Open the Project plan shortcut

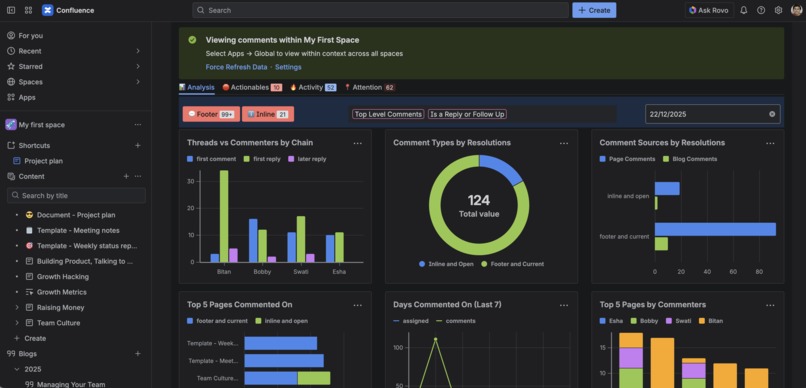[44, 161]
